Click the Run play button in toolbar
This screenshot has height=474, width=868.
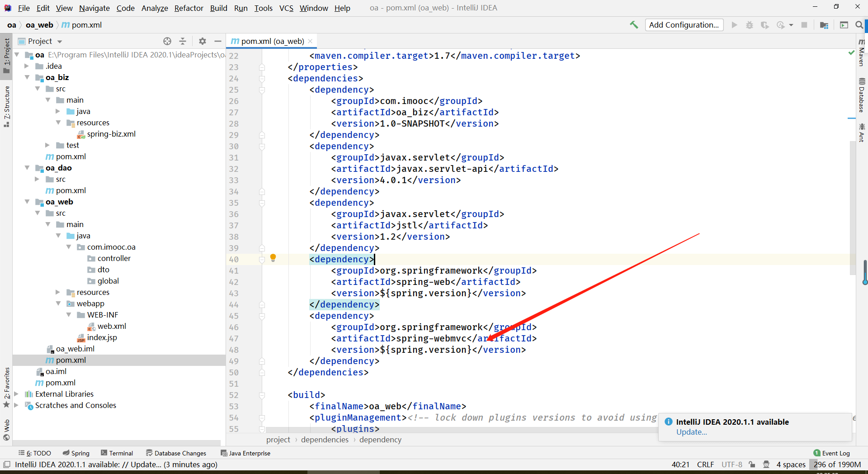[x=735, y=25]
